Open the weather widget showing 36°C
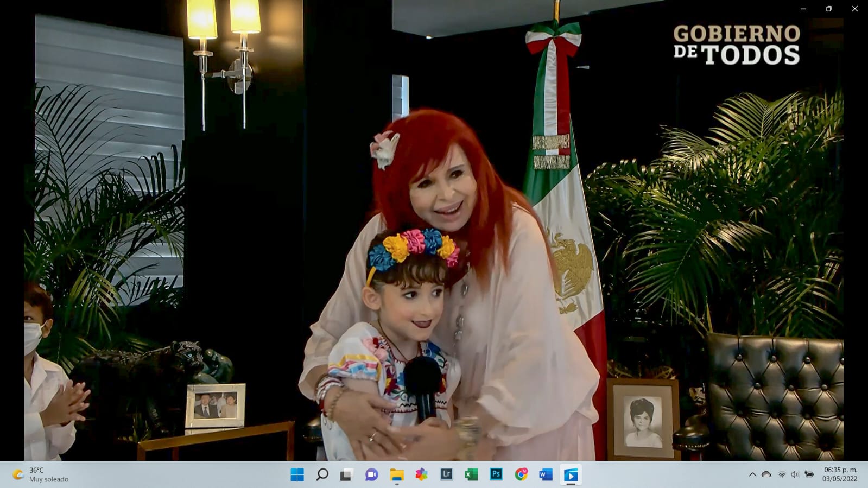Image resolution: width=868 pixels, height=488 pixels. point(41,475)
